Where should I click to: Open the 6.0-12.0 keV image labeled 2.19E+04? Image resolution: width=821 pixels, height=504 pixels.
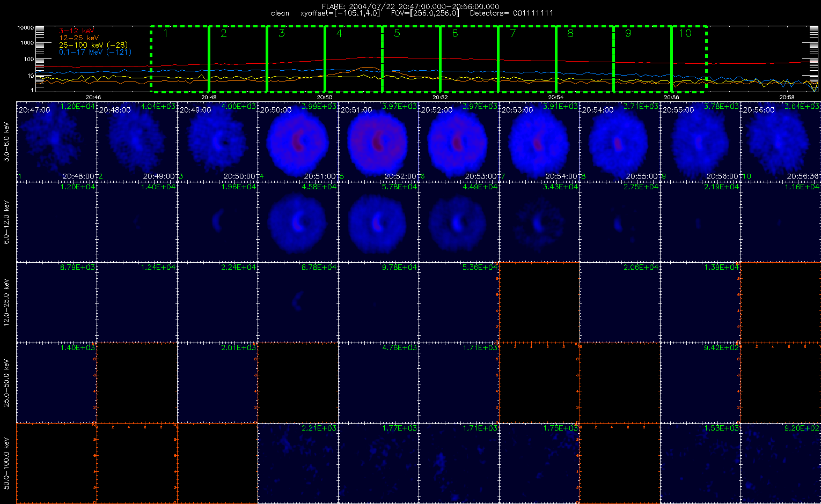(x=701, y=221)
